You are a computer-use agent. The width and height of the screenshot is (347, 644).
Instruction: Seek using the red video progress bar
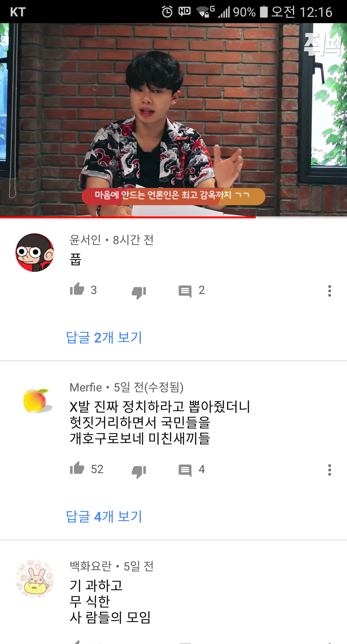tap(173, 217)
